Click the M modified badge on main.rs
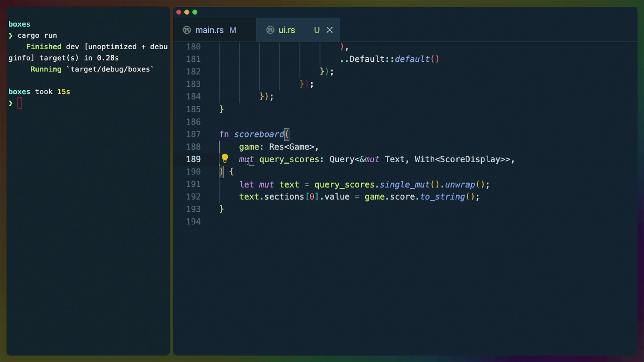644x362 pixels. pyautogui.click(x=233, y=30)
